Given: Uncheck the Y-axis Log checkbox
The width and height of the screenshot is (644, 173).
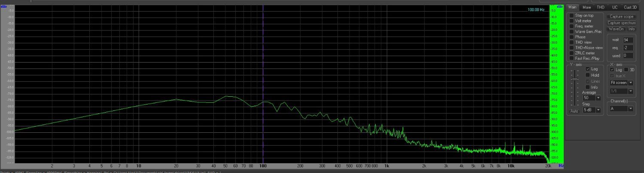Looking at the screenshot, I should [x=588, y=69].
